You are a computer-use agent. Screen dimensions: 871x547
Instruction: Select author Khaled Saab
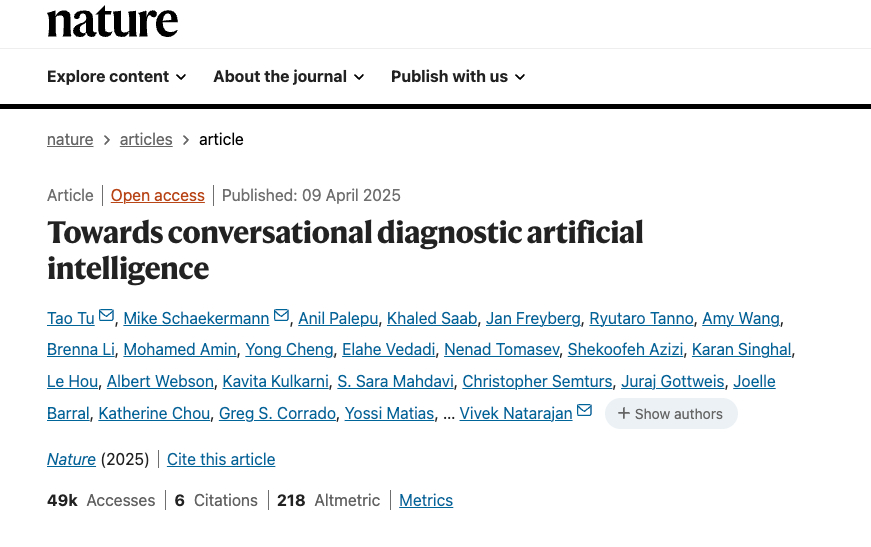pyautogui.click(x=433, y=318)
